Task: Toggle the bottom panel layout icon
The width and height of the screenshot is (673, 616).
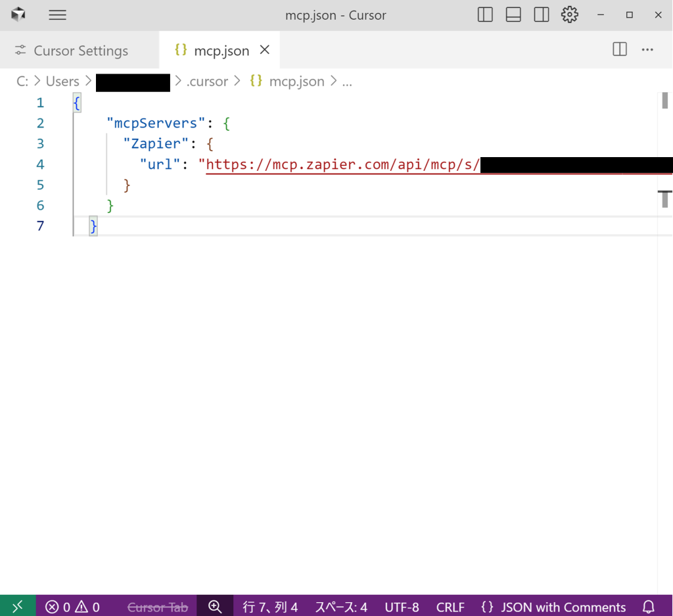Action: point(513,15)
